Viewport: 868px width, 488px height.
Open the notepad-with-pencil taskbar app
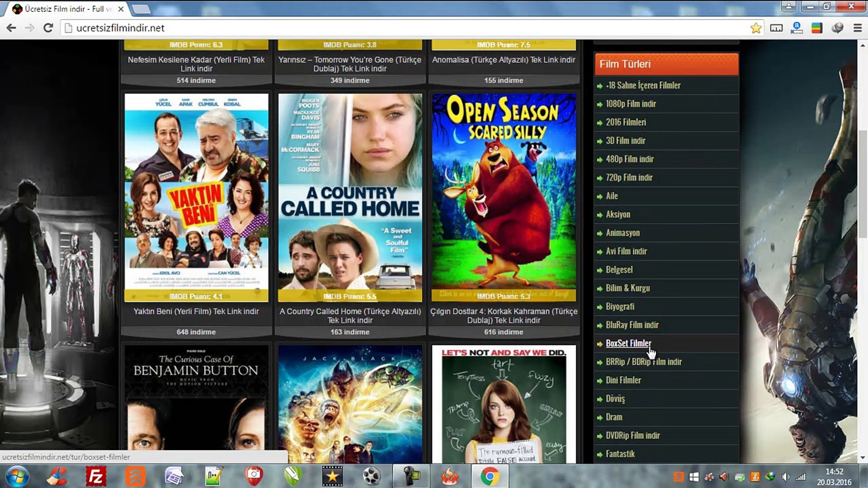pos(214,476)
